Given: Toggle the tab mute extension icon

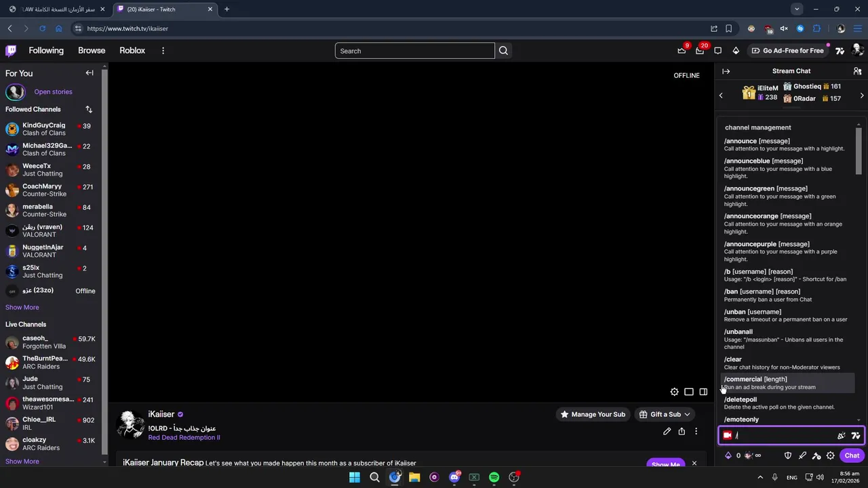Looking at the screenshot, I should click(x=784, y=28).
